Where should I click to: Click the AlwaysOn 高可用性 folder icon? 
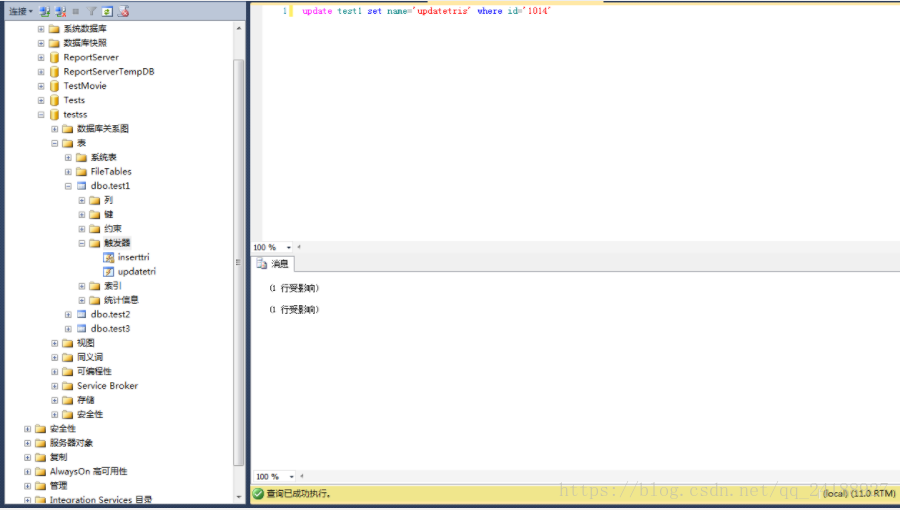click(x=41, y=472)
